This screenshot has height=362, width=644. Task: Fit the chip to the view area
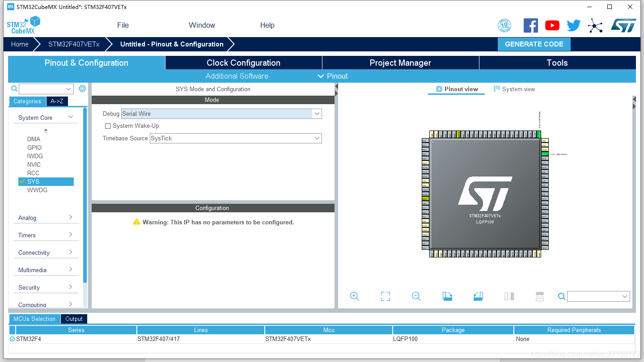tap(386, 296)
